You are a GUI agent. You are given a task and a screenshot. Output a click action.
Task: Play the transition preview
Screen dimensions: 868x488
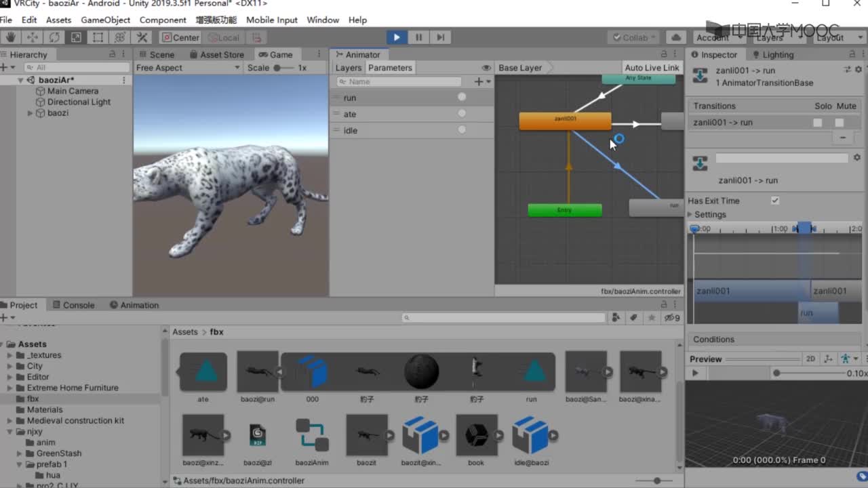pyautogui.click(x=694, y=373)
